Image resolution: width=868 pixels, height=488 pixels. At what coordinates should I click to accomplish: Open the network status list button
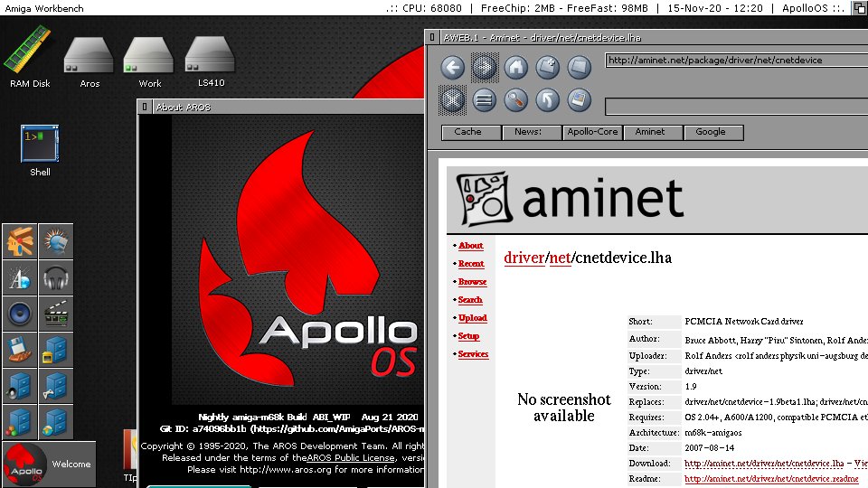tap(485, 100)
